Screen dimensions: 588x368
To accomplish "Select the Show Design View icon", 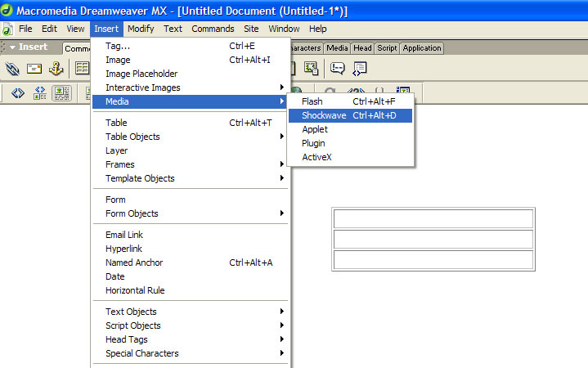I will (61, 93).
